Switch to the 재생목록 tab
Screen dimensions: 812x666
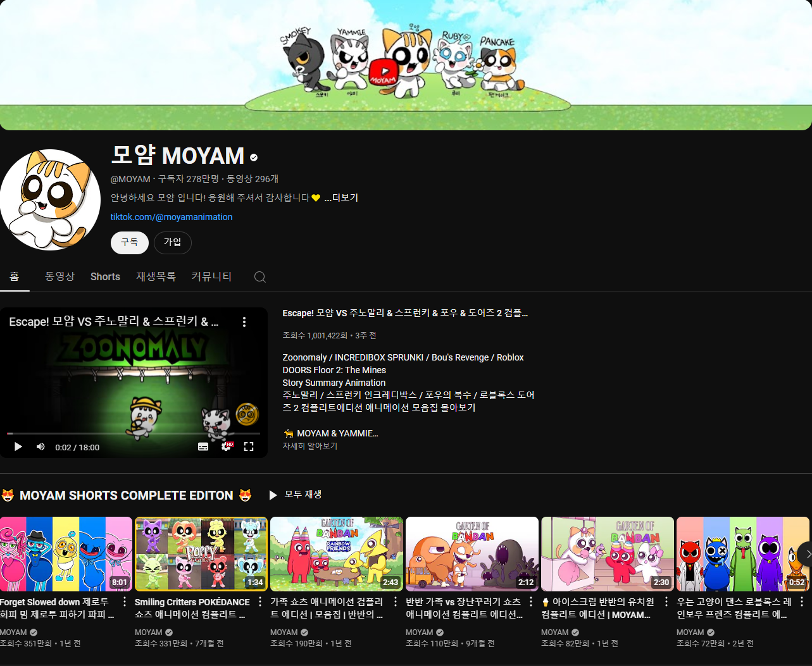coord(156,276)
